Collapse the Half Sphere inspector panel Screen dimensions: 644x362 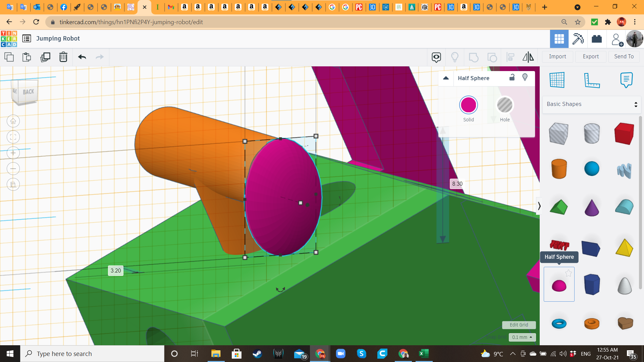click(446, 78)
